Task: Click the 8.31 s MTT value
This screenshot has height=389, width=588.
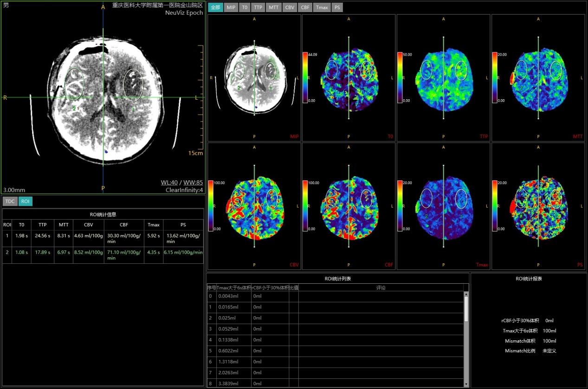Action: (64, 236)
